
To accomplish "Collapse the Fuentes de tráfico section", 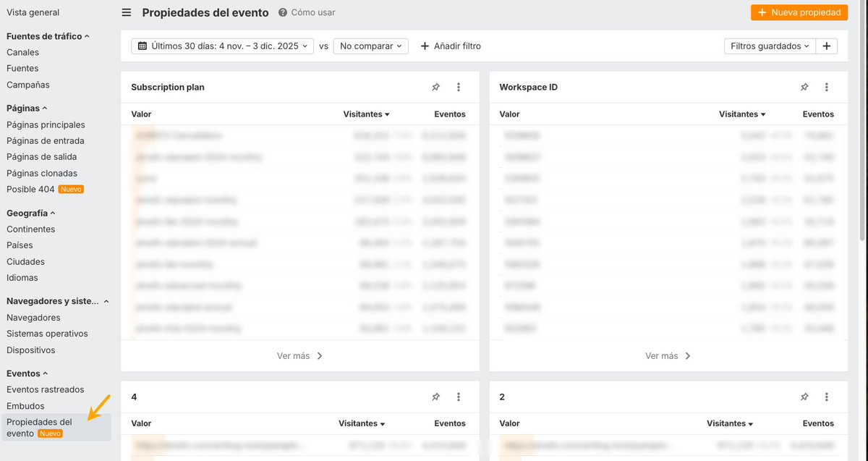I will (x=48, y=36).
